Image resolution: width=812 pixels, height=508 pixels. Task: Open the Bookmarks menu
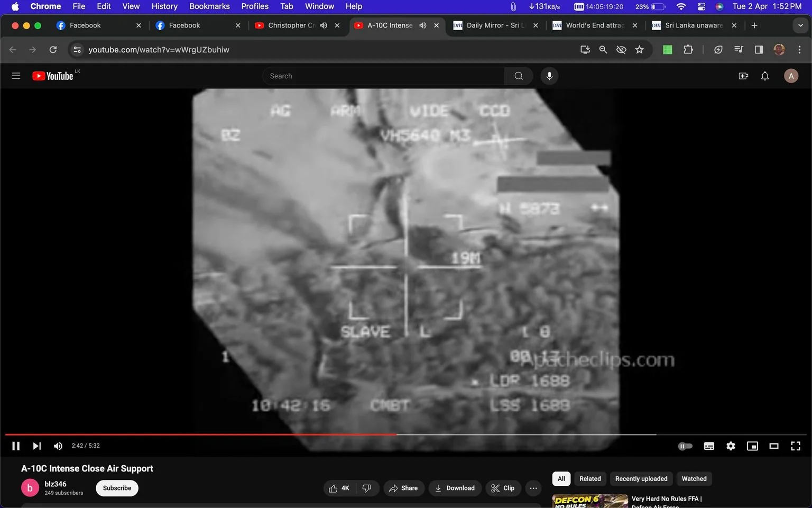[209, 6]
